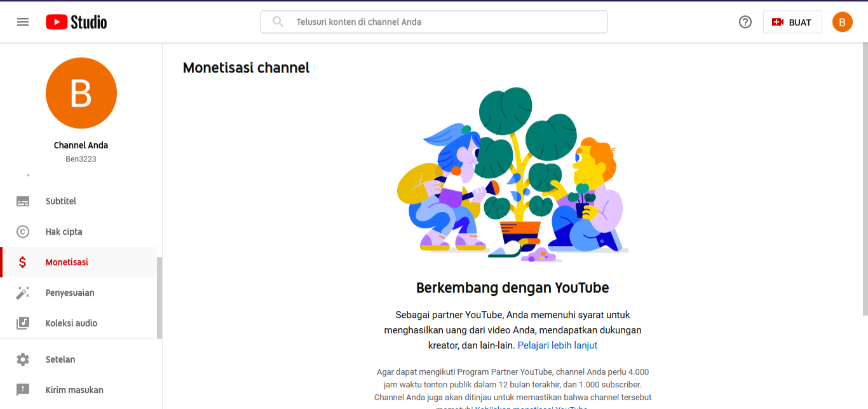Focus the channel content search field
Image resolution: width=868 pixels, height=409 pixels.
coord(433,22)
